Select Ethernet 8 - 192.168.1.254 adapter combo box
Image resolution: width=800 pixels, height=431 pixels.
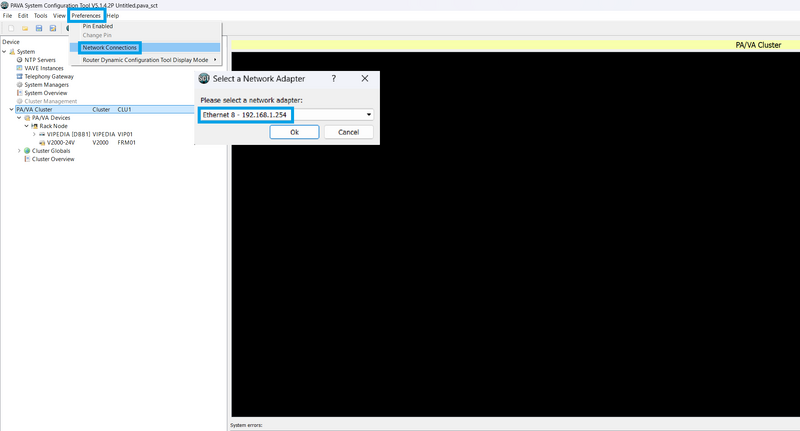[286, 115]
